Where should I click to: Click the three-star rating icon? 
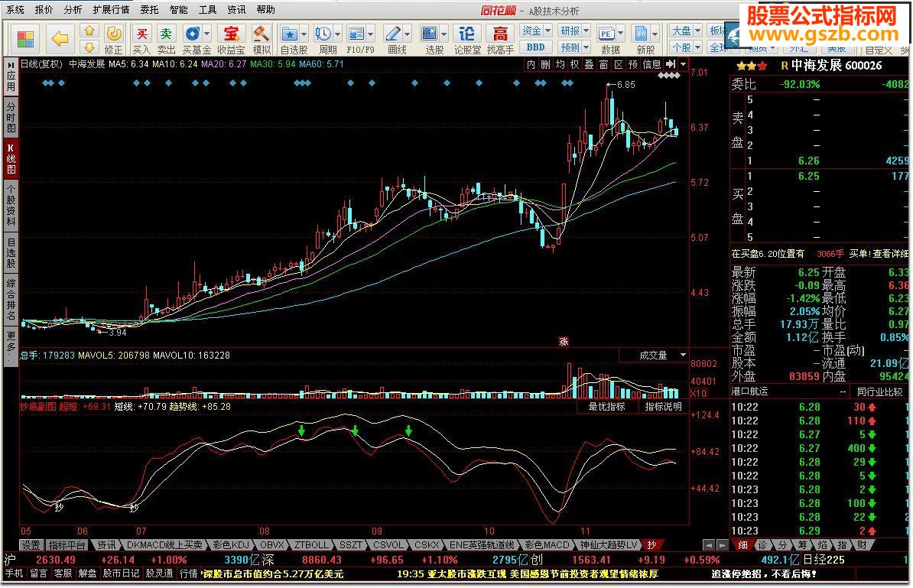(752, 66)
